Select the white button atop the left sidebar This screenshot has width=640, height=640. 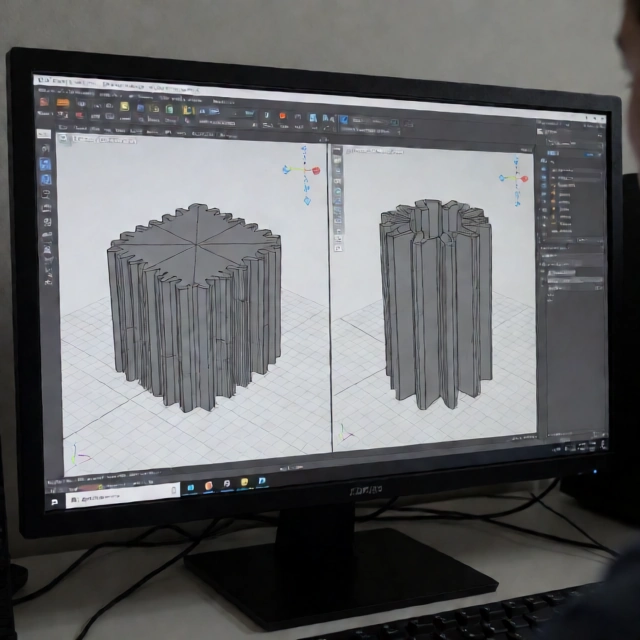(x=43, y=133)
